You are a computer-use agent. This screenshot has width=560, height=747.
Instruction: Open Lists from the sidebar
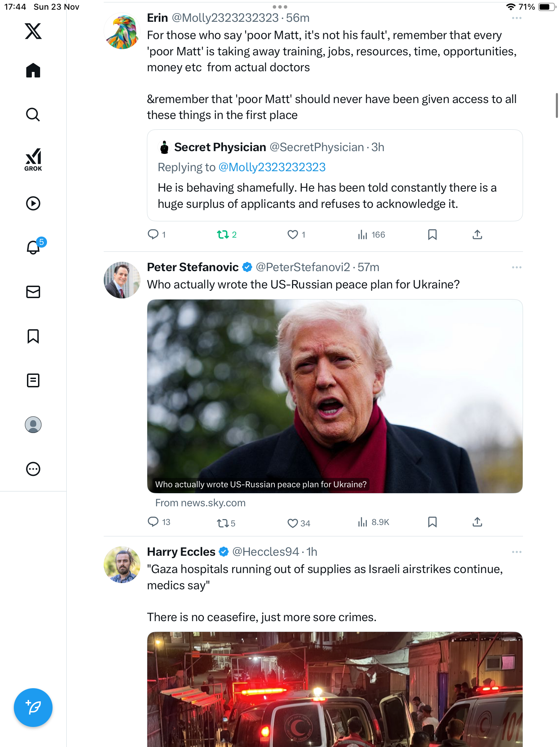pyautogui.click(x=33, y=380)
